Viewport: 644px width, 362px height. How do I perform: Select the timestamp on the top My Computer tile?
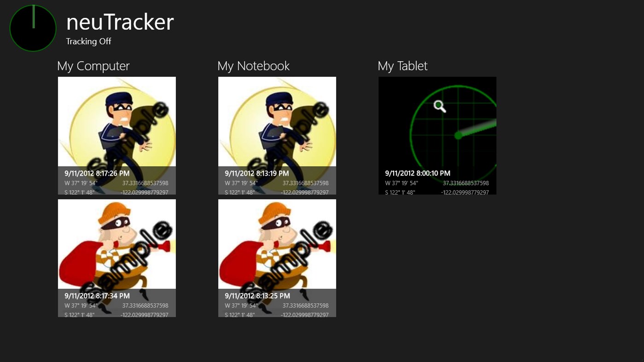[97, 173]
